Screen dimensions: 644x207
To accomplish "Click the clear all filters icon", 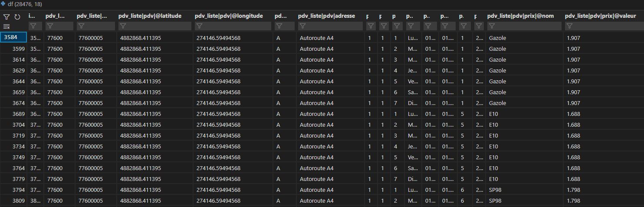I will point(7,27).
